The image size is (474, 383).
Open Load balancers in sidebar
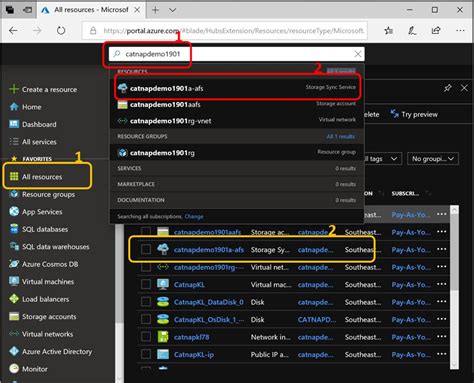(39, 299)
